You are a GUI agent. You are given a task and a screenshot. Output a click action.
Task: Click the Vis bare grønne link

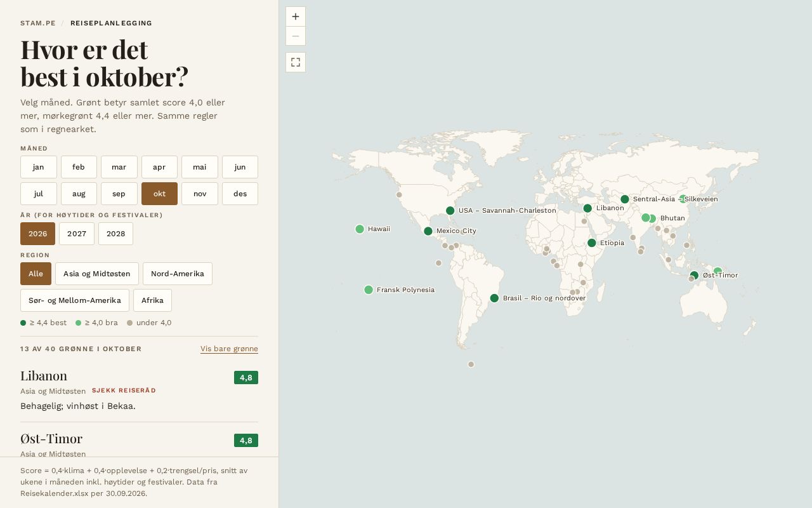pos(229,349)
